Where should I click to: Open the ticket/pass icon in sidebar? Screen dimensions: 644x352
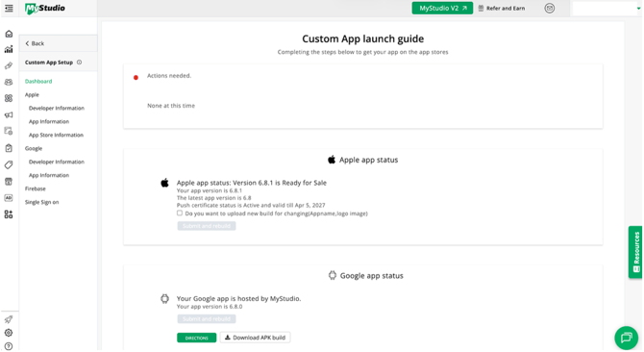coord(9,65)
